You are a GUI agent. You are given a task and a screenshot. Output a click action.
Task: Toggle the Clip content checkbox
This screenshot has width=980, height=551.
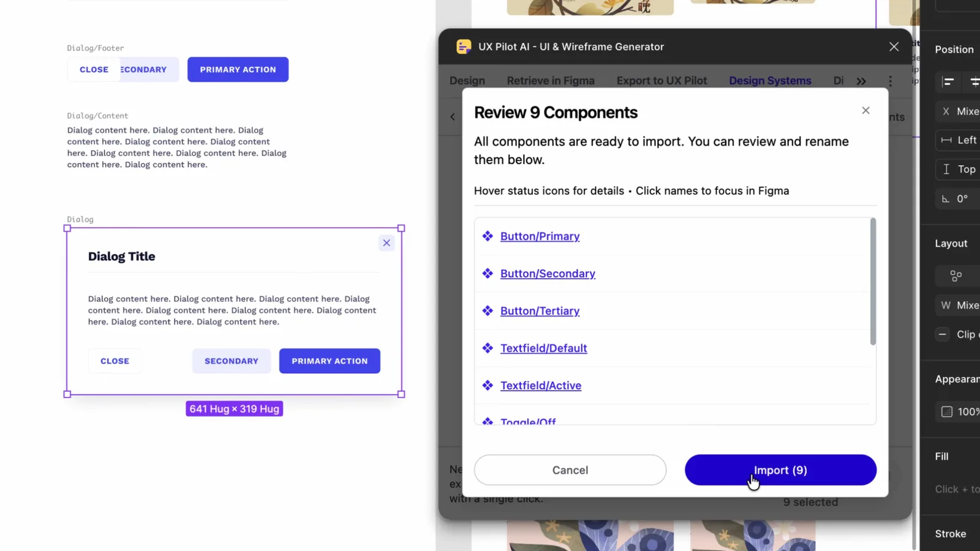[x=943, y=334]
